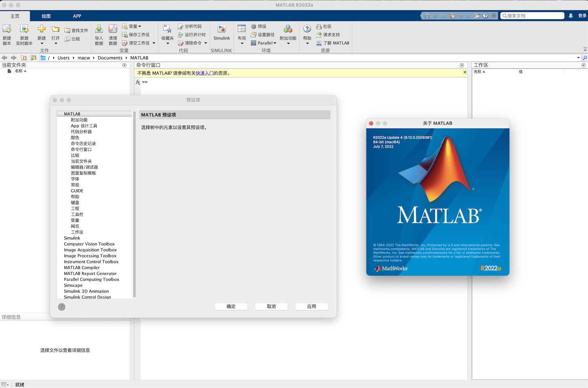Click the address bar search magnifier icon
Image resolution: width=588 pixels, height=388 pixels.
tap(585, 58)
